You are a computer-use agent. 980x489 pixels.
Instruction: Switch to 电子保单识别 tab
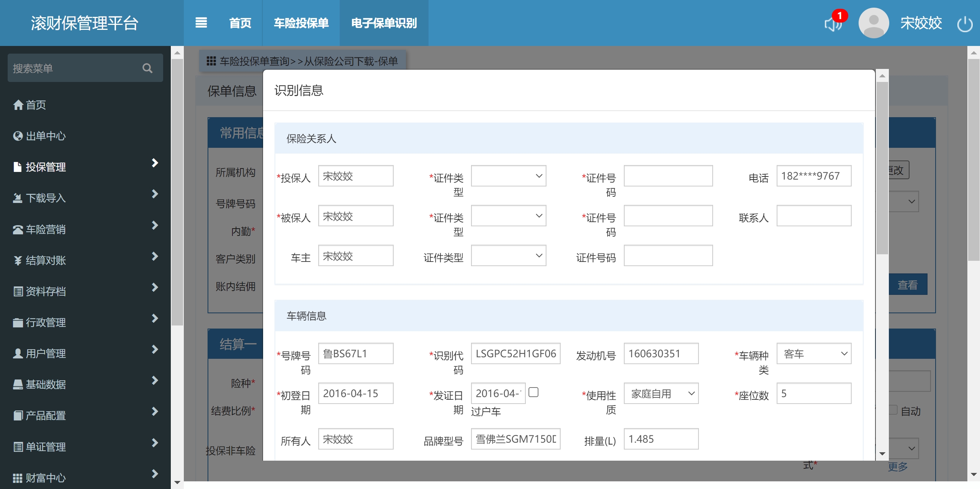(384, 23)
